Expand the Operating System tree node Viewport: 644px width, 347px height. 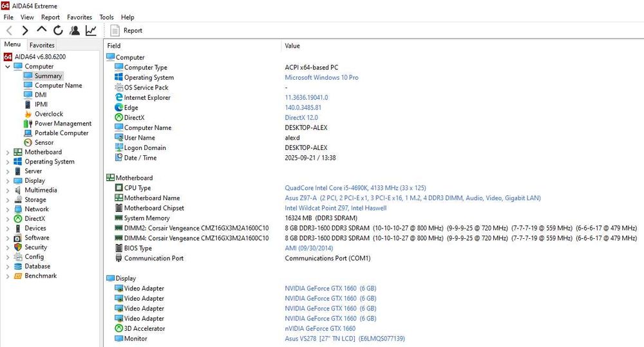pyautogui.click(x=7, y=162)
